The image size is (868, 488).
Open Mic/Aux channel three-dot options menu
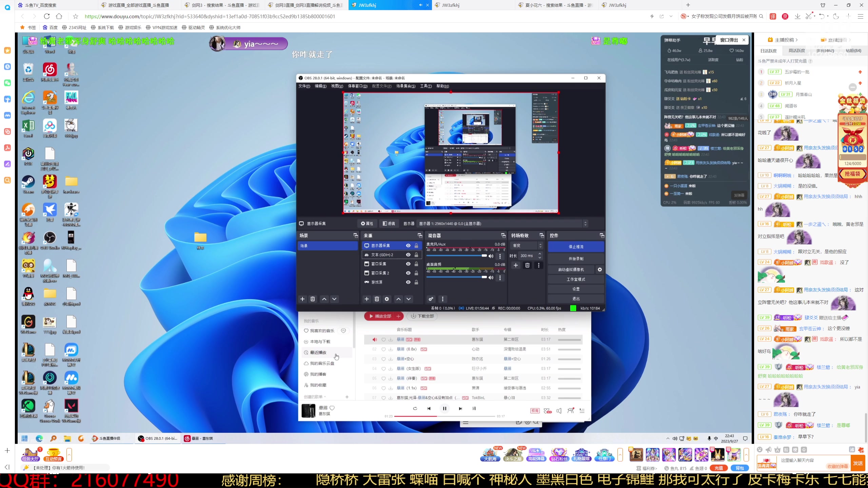tap(500, 256)
